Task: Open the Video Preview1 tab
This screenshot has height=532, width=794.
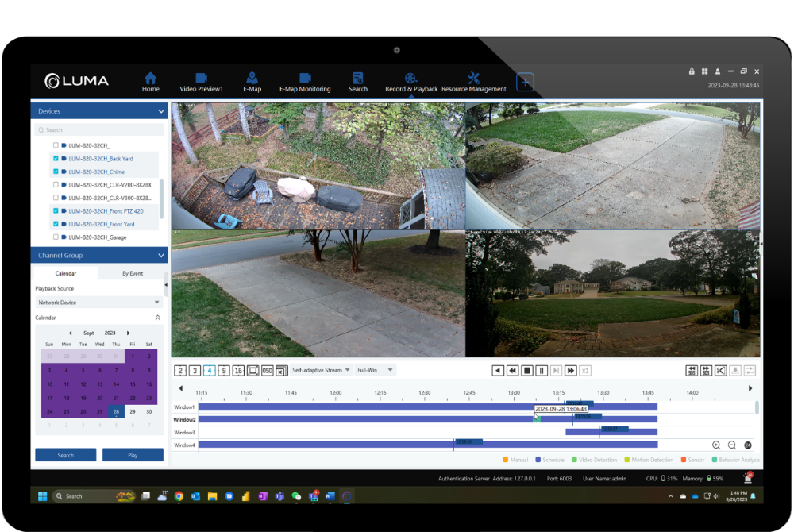Action: pos(201,82)
